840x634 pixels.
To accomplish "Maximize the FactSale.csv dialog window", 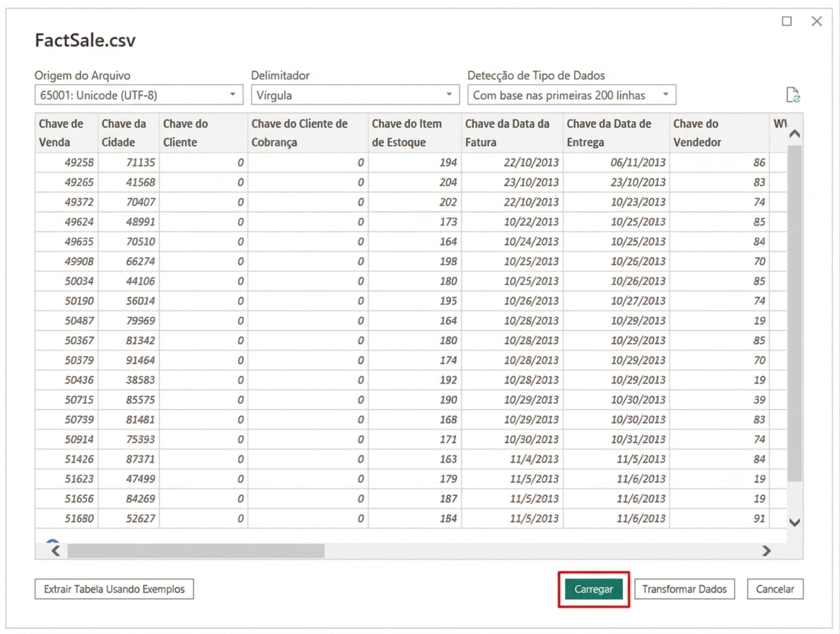I will 786,21.
